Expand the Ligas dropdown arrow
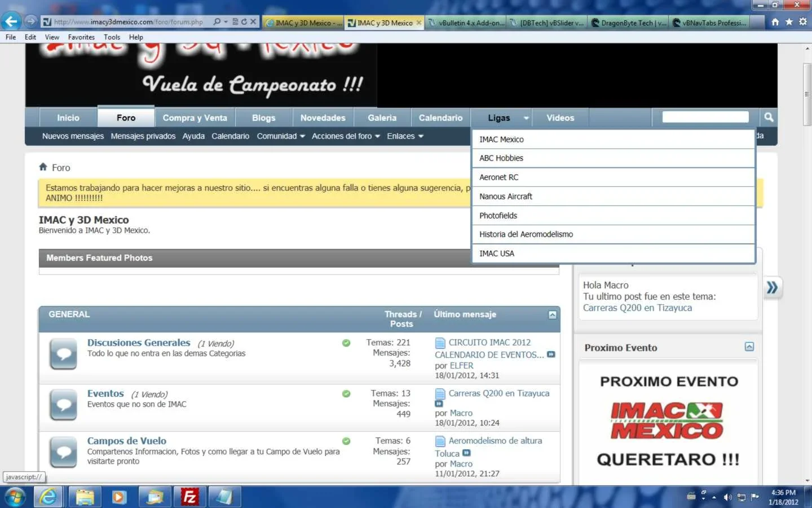This screenshot has width=812, height=508. click(x=526, y=118)
